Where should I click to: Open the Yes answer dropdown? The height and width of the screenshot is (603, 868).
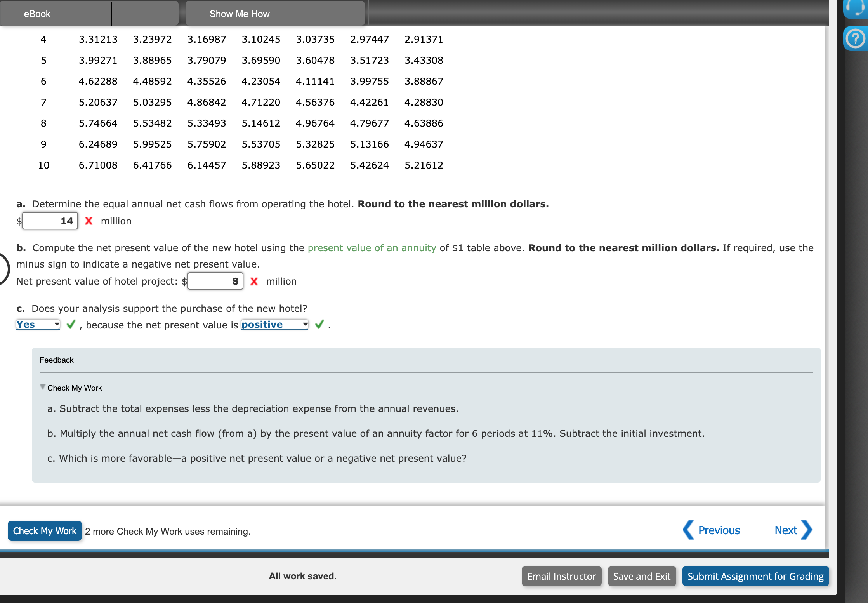tap(38, 325)
